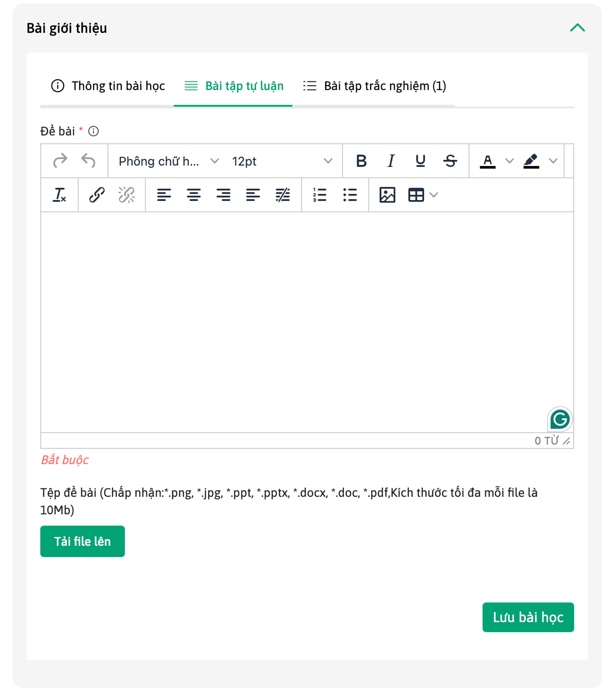
Task: Open the text color picker arrow
Action: pyautogui.click(x=509, y=161)
